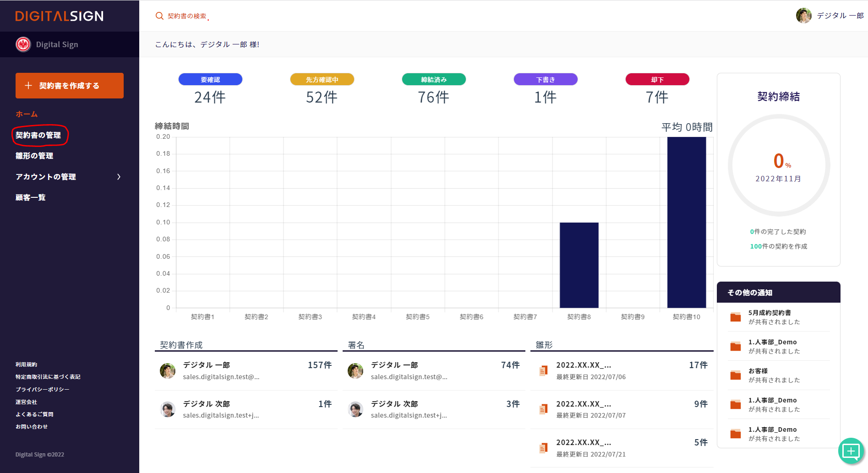Click user avatar in top right corner

pos(803,16)
